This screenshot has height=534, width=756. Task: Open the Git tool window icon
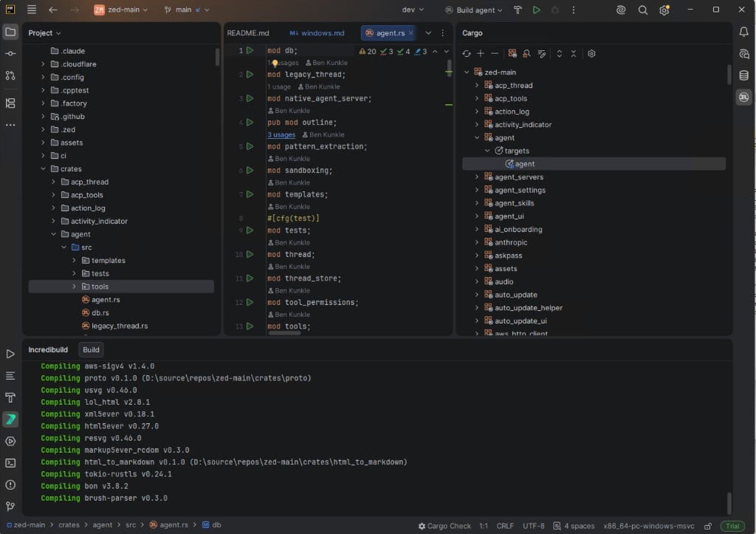[10, 507]
